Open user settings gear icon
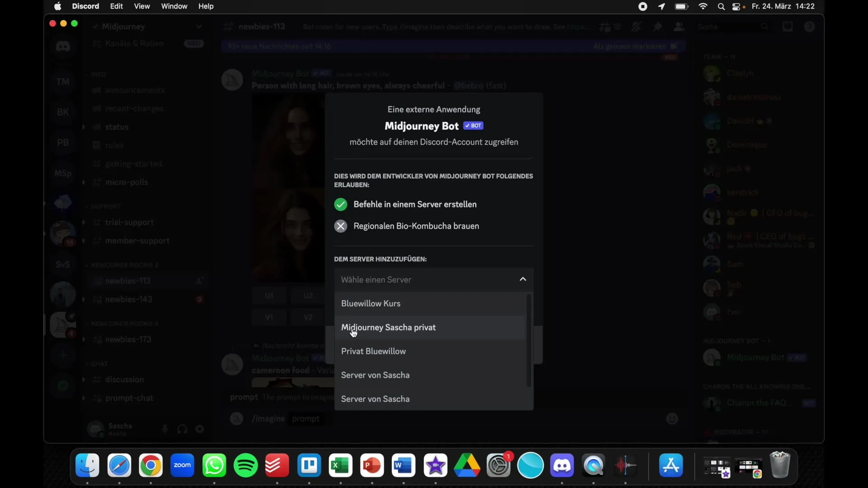Viewport: 868px width, 488px height. click(200, 429)
